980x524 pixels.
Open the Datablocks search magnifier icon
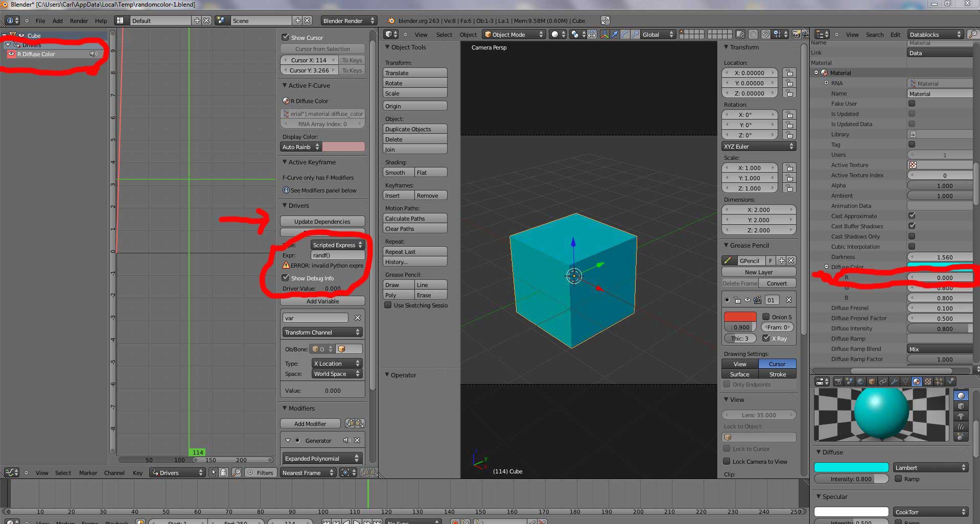coord(973,34)
